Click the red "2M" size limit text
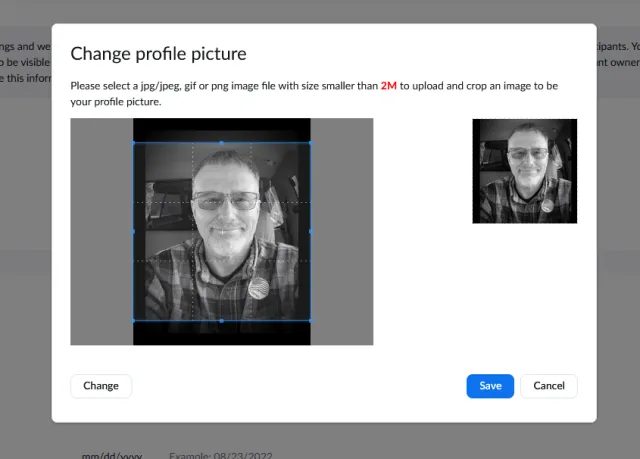 tap(388, 86)
